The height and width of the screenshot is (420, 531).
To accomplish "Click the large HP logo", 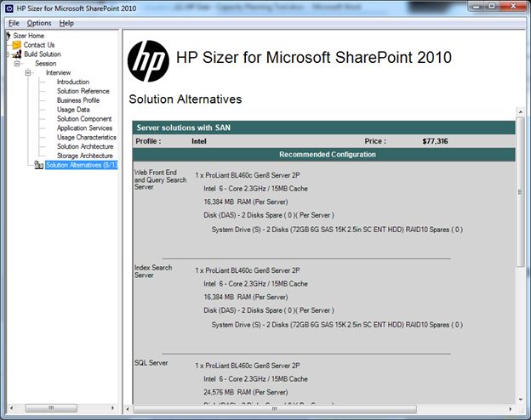I will pos(148,61).
